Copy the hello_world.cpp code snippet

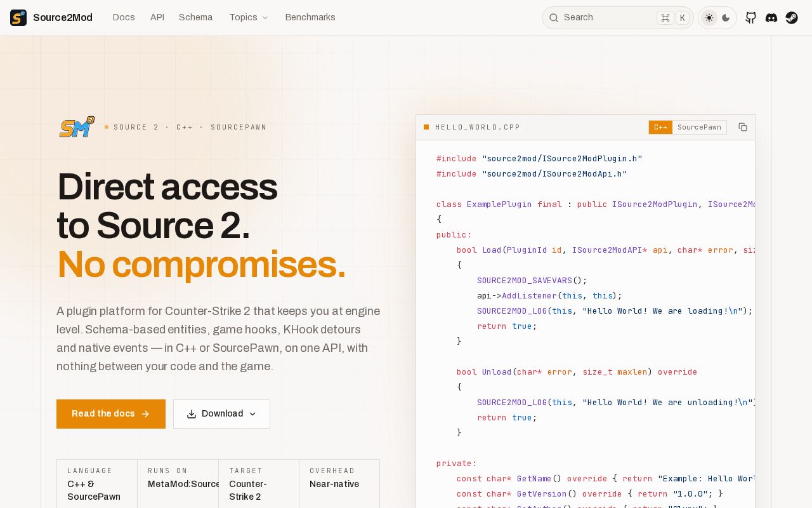743,127
